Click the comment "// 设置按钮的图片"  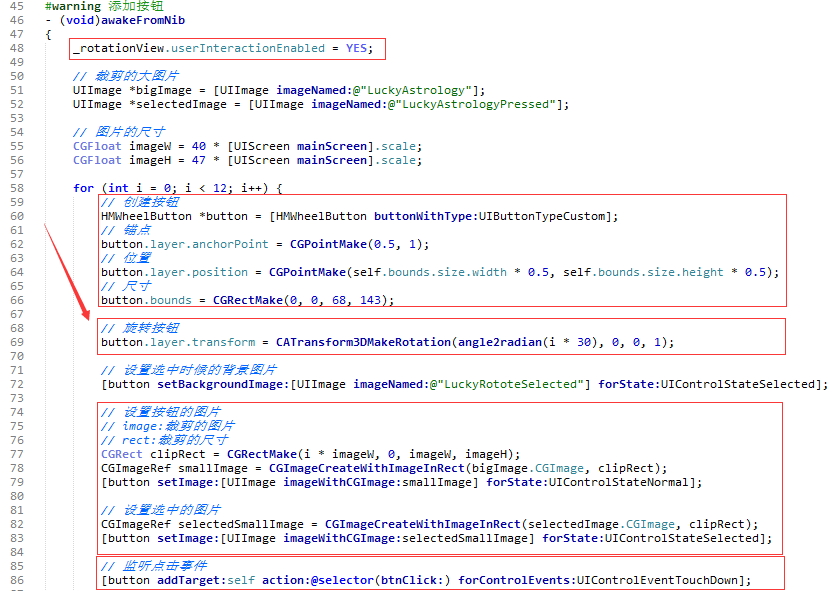click(x=161, y=412)
